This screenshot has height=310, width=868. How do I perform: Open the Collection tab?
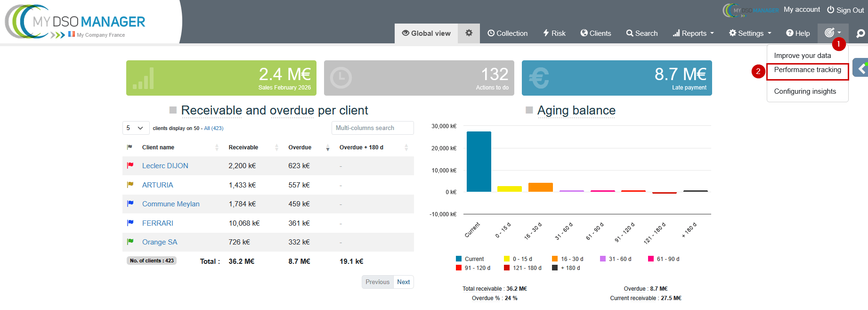coord(507,33)
